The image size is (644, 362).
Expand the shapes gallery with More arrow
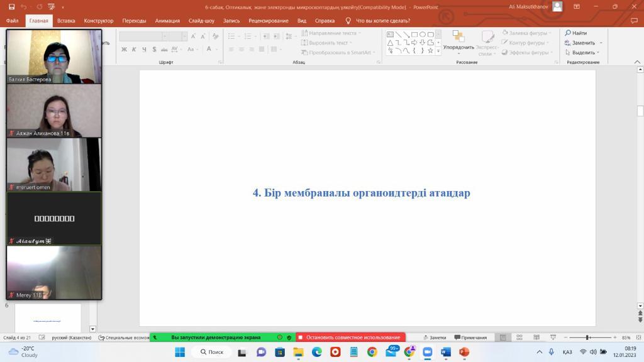[x=438, y=50]
